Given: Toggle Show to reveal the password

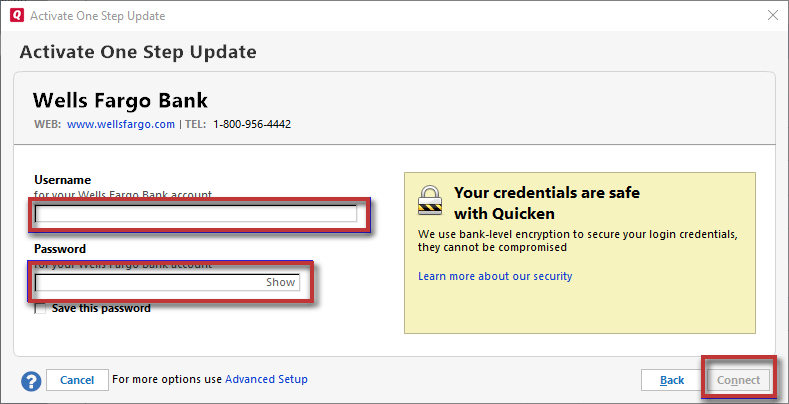Looking at the screenshot, I should pyautogui.click(x=280, y=283).
